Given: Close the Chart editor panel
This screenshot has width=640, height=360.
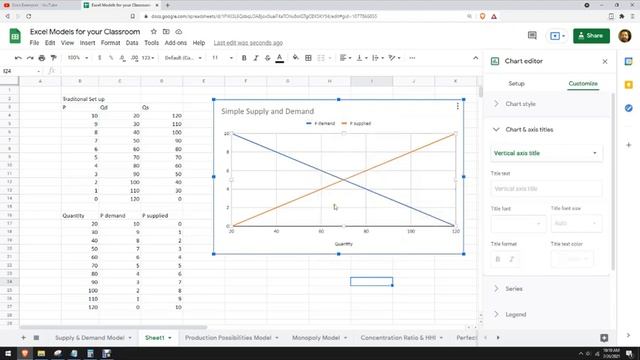Looking at the screenshot, I should pyautogui.click(x=605, y=61).
